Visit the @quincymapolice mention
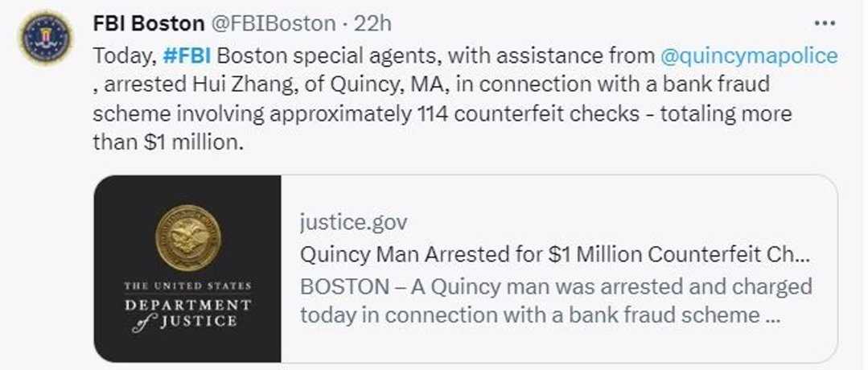Screen dimensions: 868x370 point(748,55)
